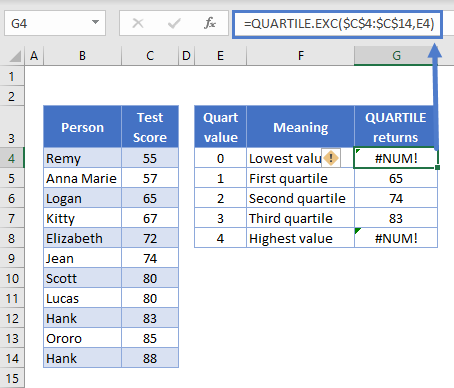Select Hank's name cell in row 14
Image resolution: width=454 pixels, height=388 pixels.
[x=82, y=358]
